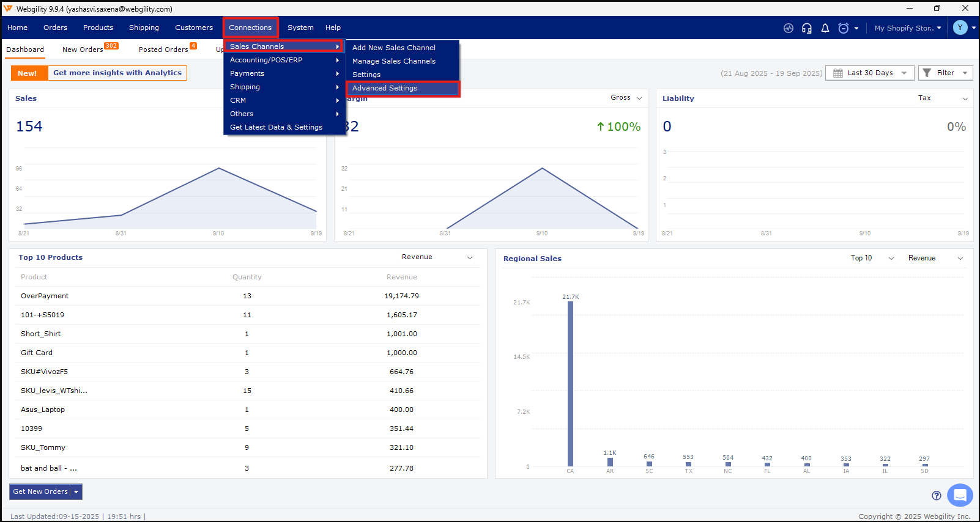980x522 pixels.
Task: Expand the Regional Sales Top 10 dropdown
Action: tap(872, 258)
